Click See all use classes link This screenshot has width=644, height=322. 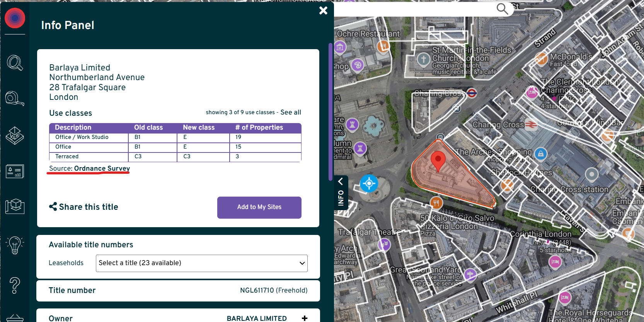pos(291,112)
